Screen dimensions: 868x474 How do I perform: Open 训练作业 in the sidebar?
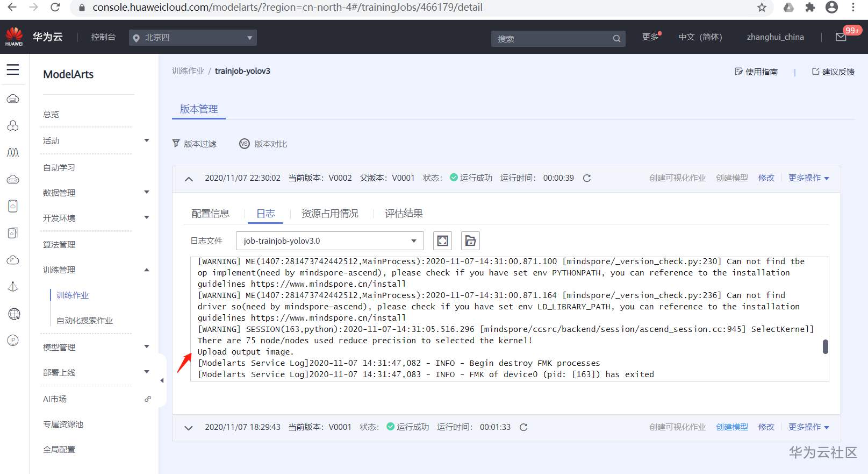tap(73, 295)
